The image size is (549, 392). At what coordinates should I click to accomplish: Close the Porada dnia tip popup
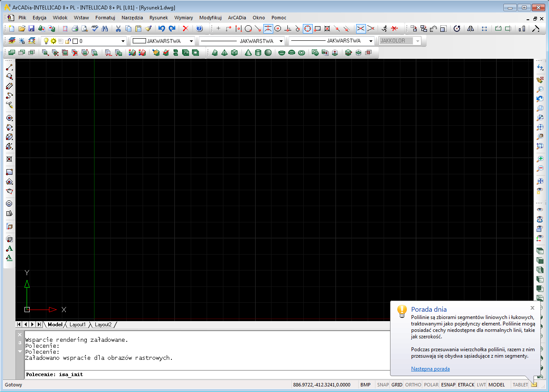pyautogui.click(x=532, y=307)
